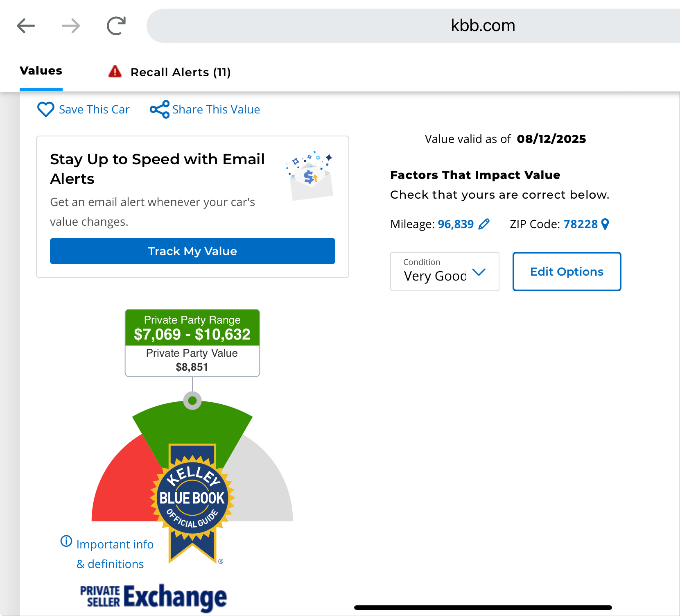Click the Edit Options button
Viewport: 680px width, 616px height.
[567, 272]
